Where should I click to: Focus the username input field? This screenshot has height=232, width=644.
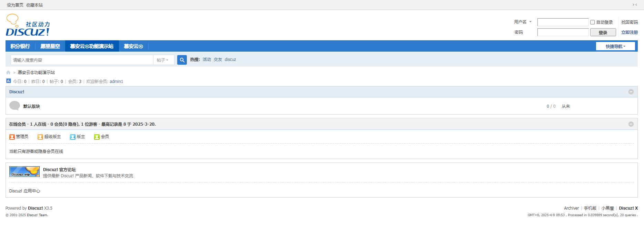[x=563, y=22]
